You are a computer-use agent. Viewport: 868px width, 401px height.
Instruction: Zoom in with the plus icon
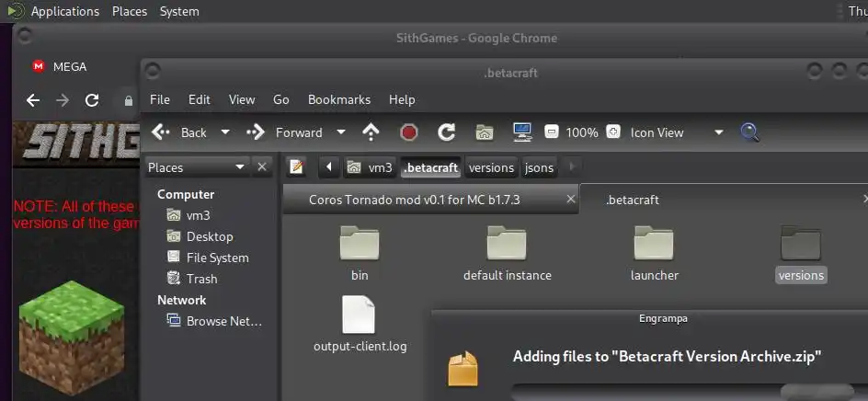(x=612, y=132)
